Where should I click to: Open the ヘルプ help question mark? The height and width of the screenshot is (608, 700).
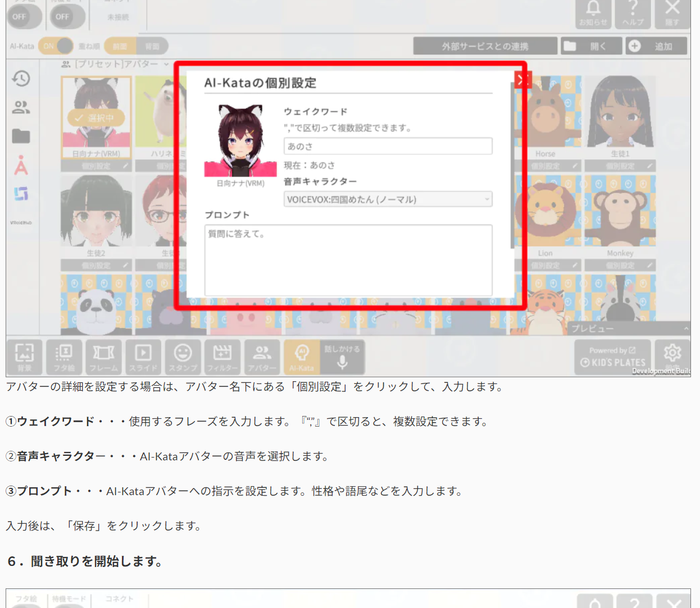tap(633, 13)
